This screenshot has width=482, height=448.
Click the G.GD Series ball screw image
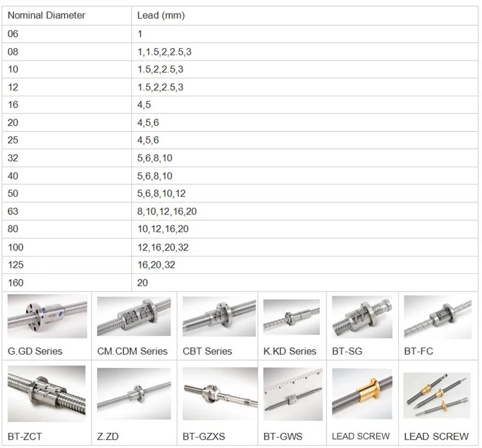(x=48, y=317)
